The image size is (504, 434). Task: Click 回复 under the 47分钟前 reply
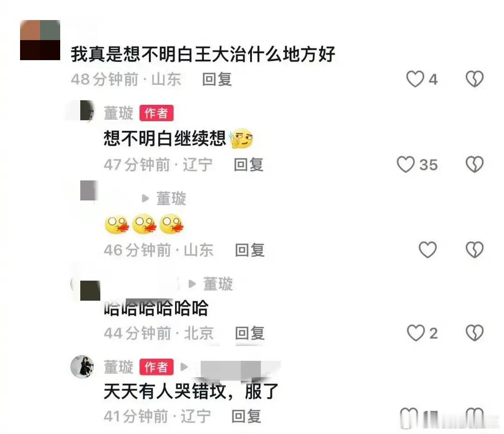pos(249,165)
